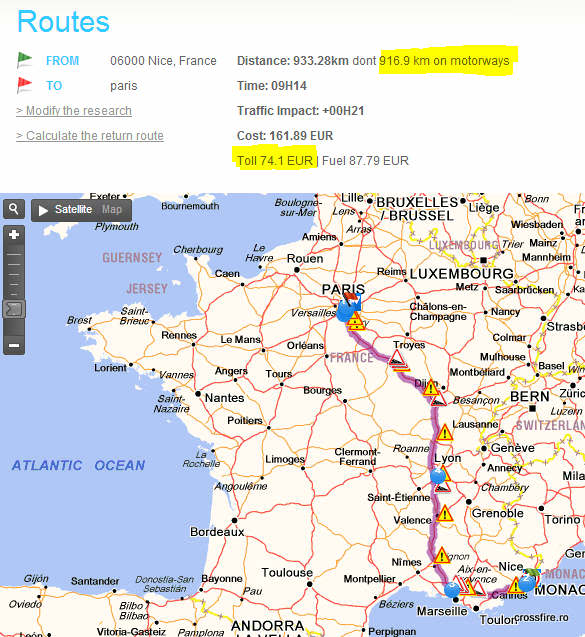
Task: Click the warning triangle near Troyes
Action: tap(397, 358)
